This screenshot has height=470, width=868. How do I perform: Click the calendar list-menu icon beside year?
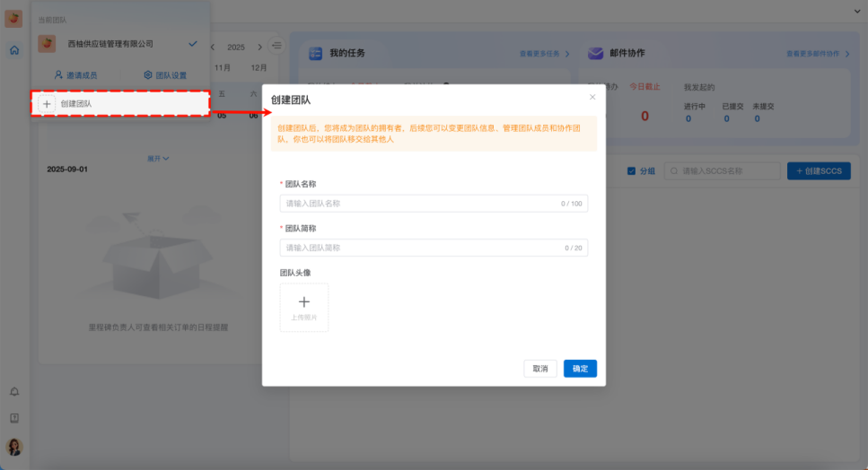pos(276,46)
